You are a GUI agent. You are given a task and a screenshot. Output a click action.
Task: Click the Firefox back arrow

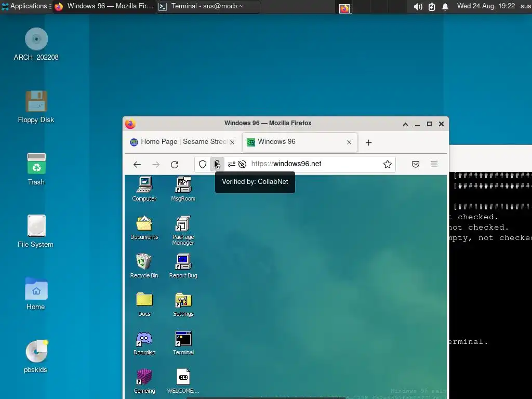tap(137, 165)
